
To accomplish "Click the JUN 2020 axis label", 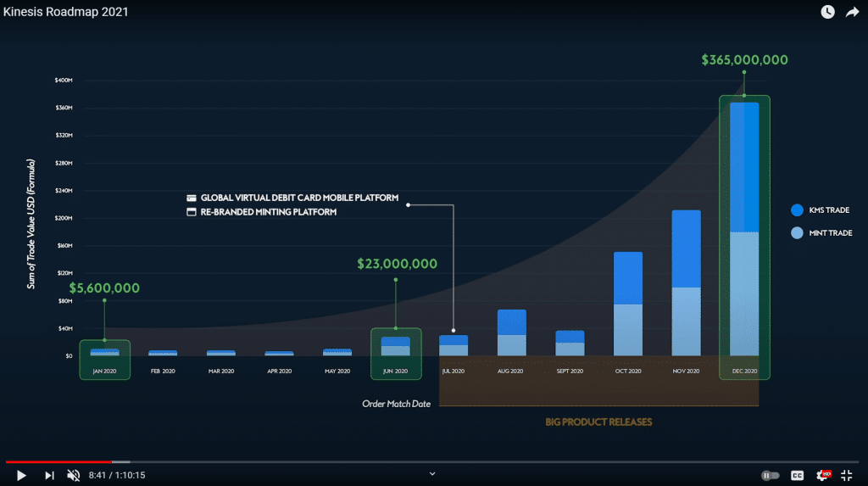I will coord(395,371).
